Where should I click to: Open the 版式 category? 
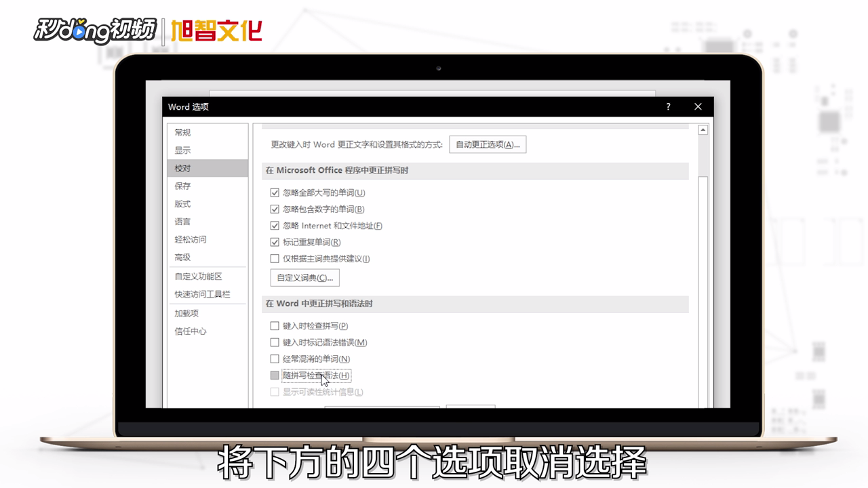click(x=207, y=203)
